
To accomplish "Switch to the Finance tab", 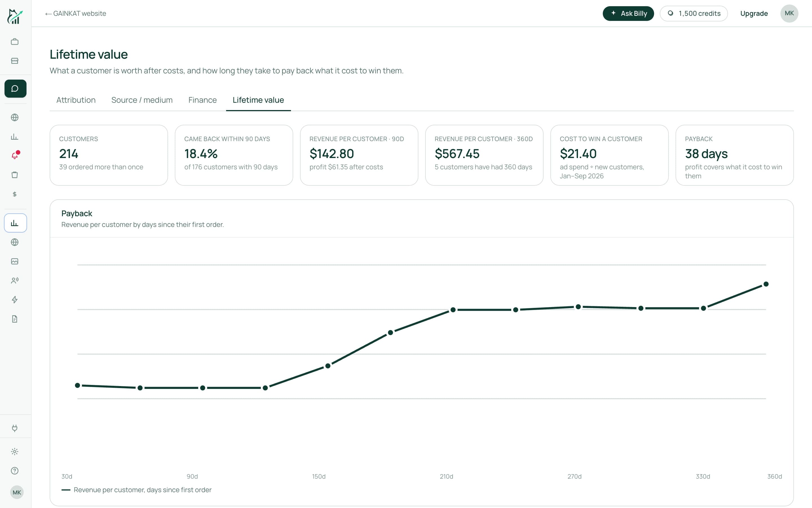I will coord(202,100).
